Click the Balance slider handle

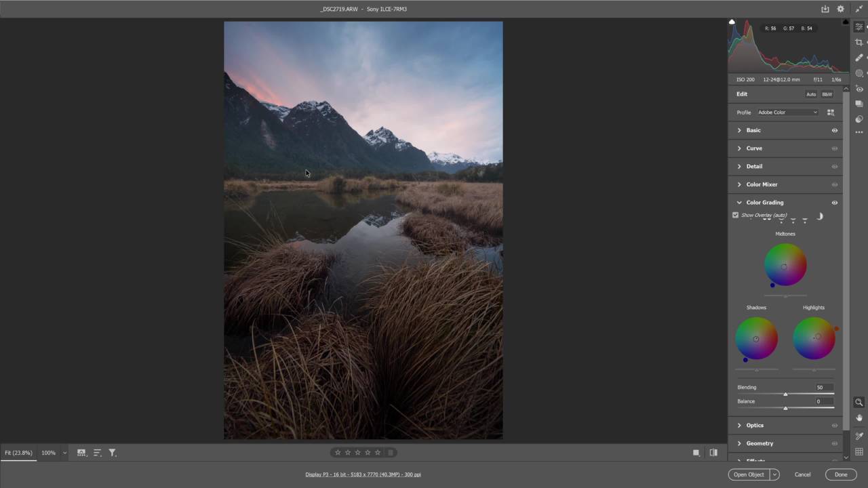(x=785, y=408)
